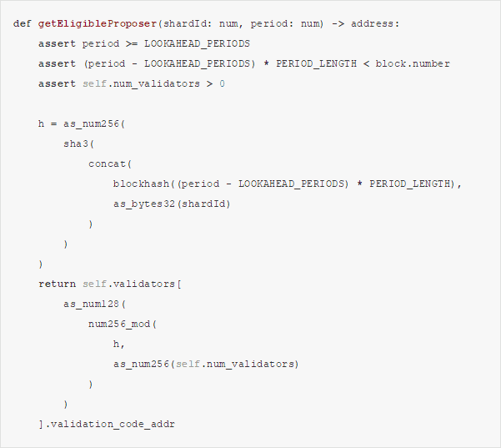The image size is (501, 448).
Task: Click the 'h = as_num256(' assignment line
Action: coord(82,123)
